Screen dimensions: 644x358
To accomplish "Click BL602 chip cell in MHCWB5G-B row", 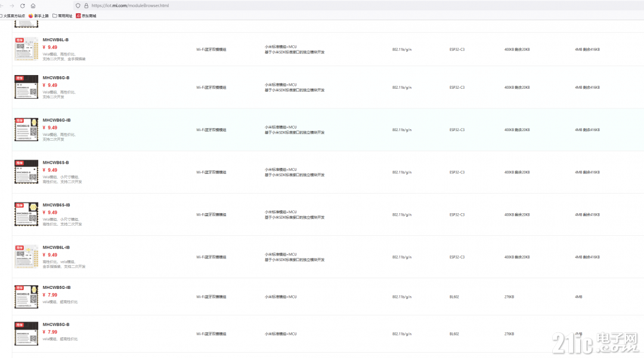I will [454, 334].
